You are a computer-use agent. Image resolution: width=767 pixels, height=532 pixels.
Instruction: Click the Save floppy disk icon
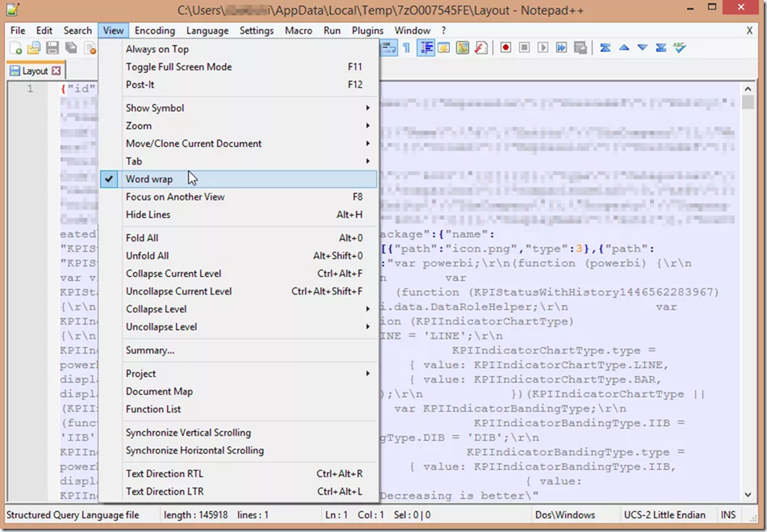click(x=52, y=48)
